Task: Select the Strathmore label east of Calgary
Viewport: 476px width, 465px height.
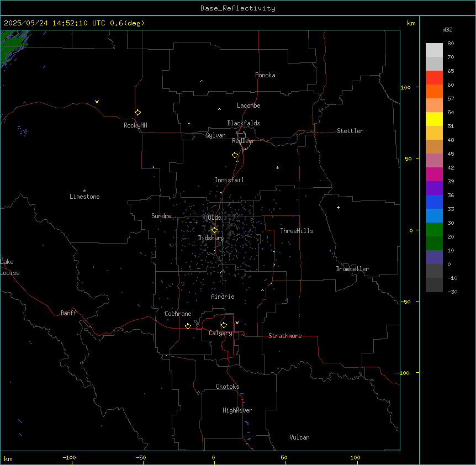Action: click(285, 336)
